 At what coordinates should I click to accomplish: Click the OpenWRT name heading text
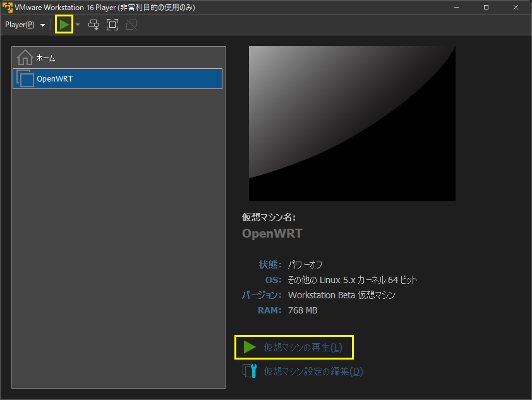[x=272, y=233]
